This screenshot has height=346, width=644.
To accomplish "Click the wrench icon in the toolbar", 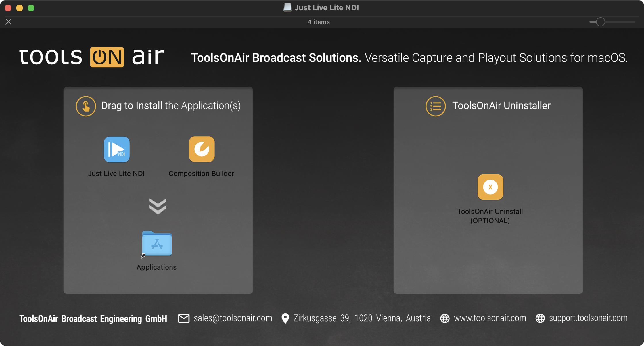I will [x=9, y=22].
